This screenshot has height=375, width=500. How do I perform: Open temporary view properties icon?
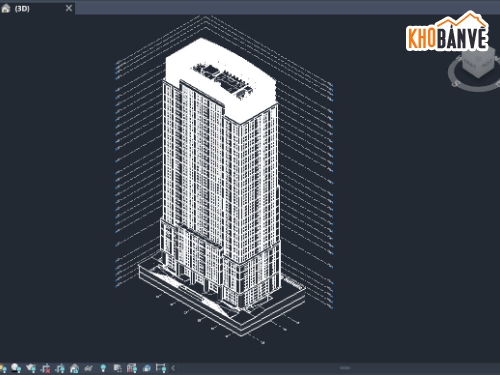pos(117,368)
